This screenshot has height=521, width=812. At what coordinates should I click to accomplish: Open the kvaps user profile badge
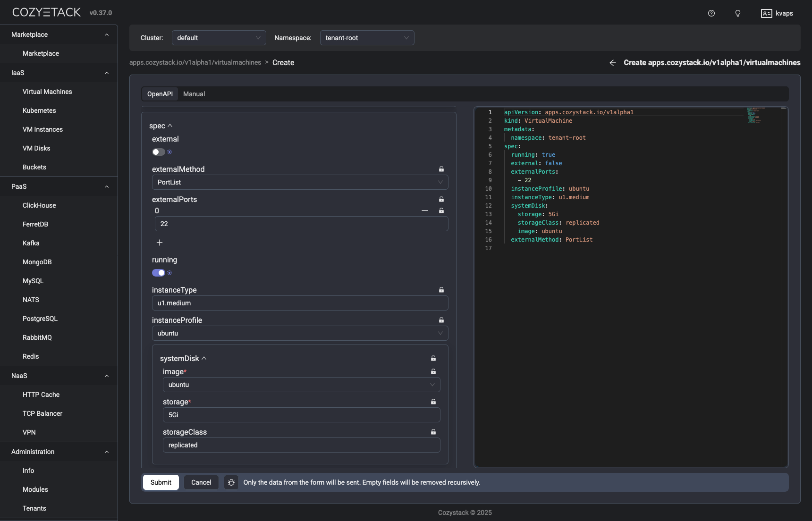point(777,13)
